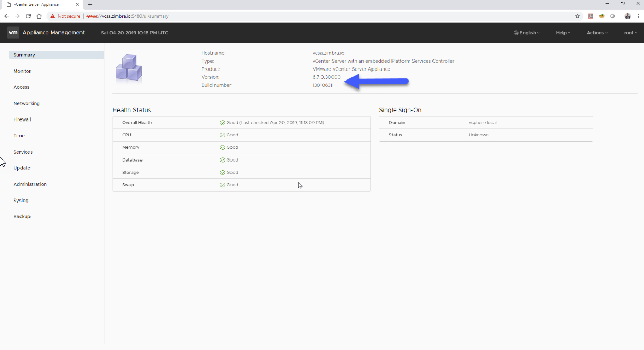Open Backup section
Image resolution: width=644 pixels, height=350 pixels.
coord(22,217)
